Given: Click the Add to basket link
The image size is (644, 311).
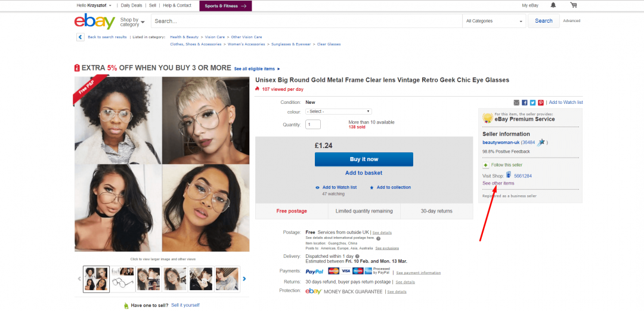Looking at the screenshot, I should 364,173.
